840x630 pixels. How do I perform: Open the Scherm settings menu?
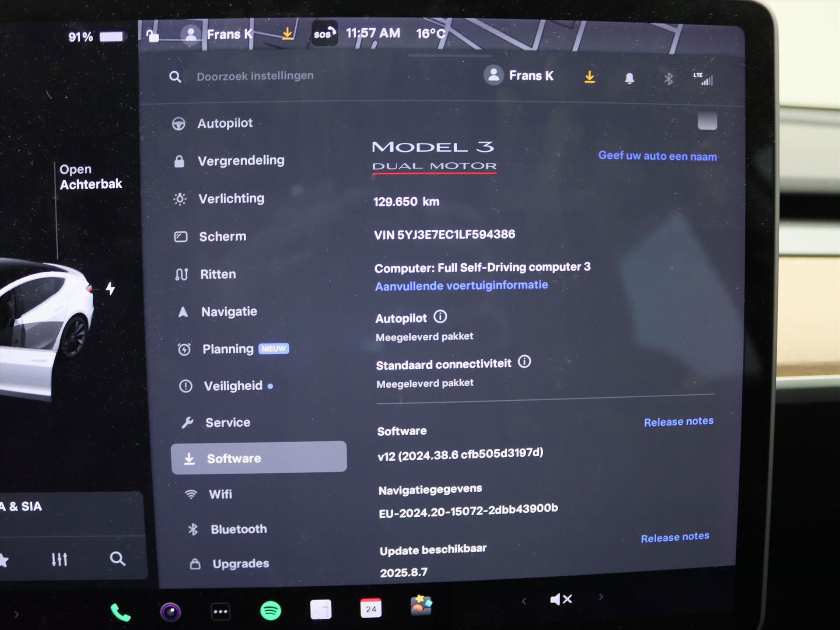click(x=210, y=237)
